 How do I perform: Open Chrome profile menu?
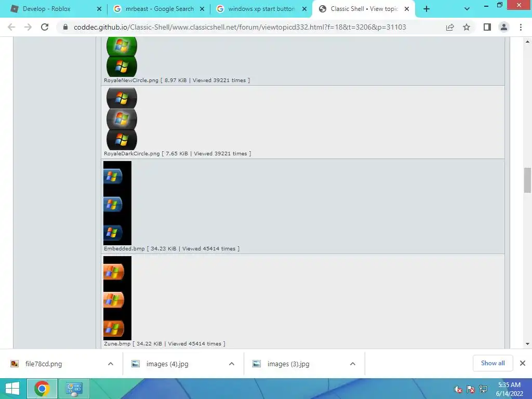[504, 27]
